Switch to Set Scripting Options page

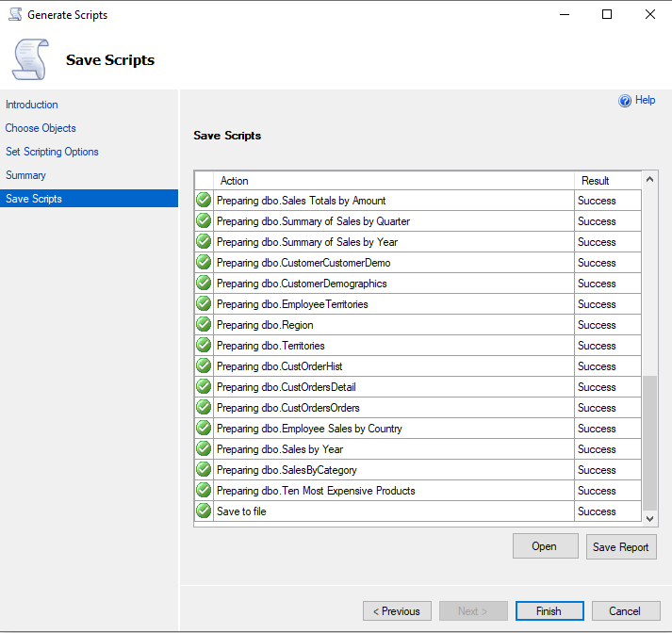click(x=52, y=152)
